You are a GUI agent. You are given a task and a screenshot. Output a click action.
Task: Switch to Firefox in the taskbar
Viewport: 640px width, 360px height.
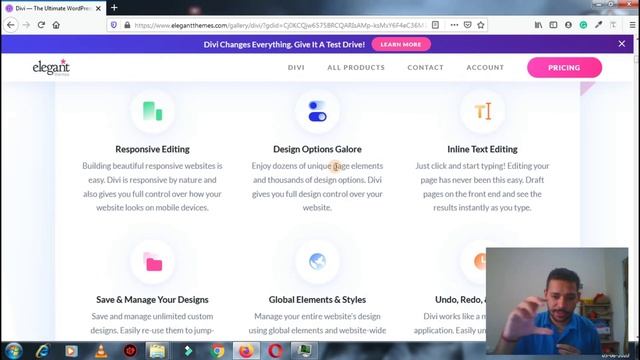(x=246, y=351)
